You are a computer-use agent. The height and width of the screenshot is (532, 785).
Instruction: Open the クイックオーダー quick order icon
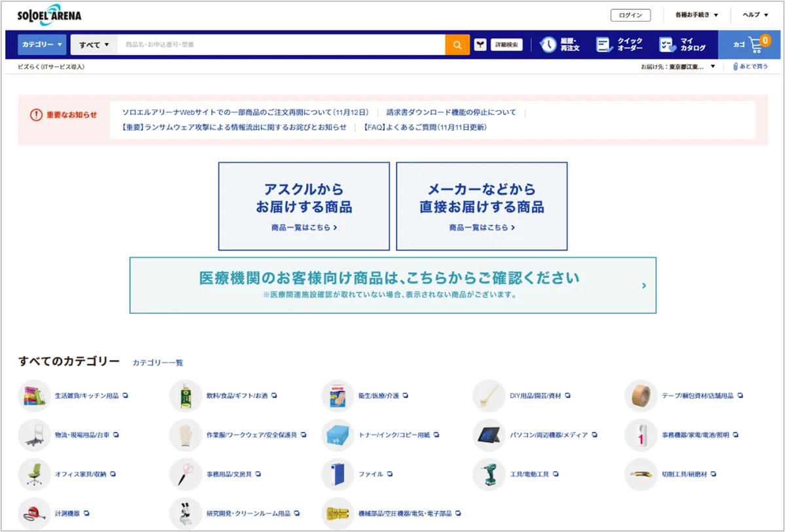pyautogui.click(x=604, y=44)
